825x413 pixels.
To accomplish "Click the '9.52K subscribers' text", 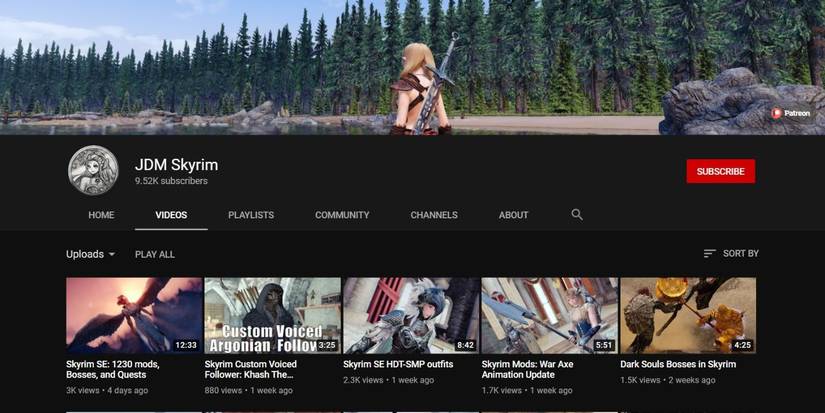I will (171, 181).
